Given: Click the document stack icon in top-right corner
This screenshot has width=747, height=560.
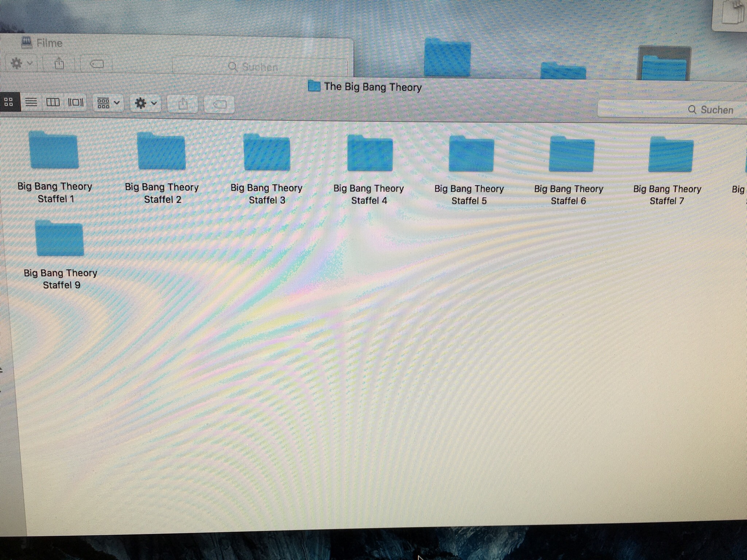Looking at the screenshot, I should tap(732, 13).
